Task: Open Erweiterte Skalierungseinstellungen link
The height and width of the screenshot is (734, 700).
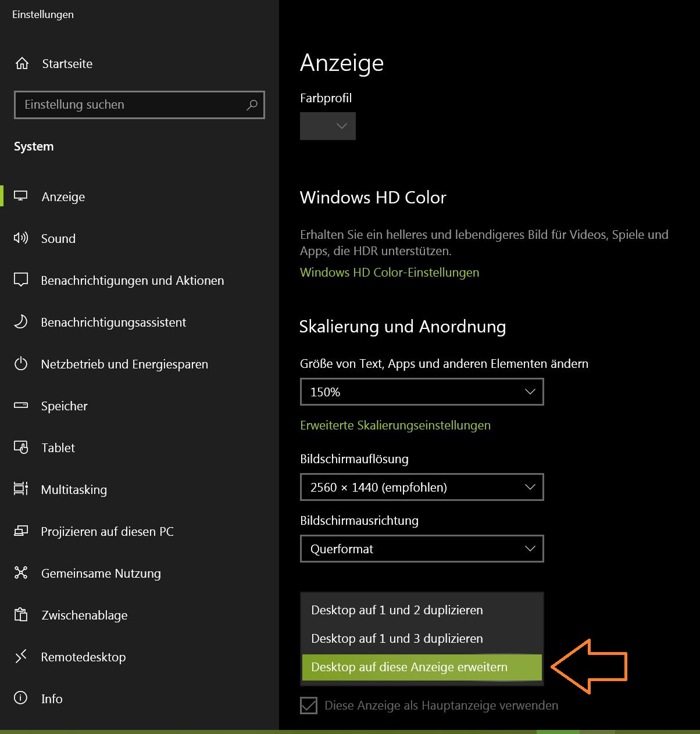Action: (x=395, y=425)
